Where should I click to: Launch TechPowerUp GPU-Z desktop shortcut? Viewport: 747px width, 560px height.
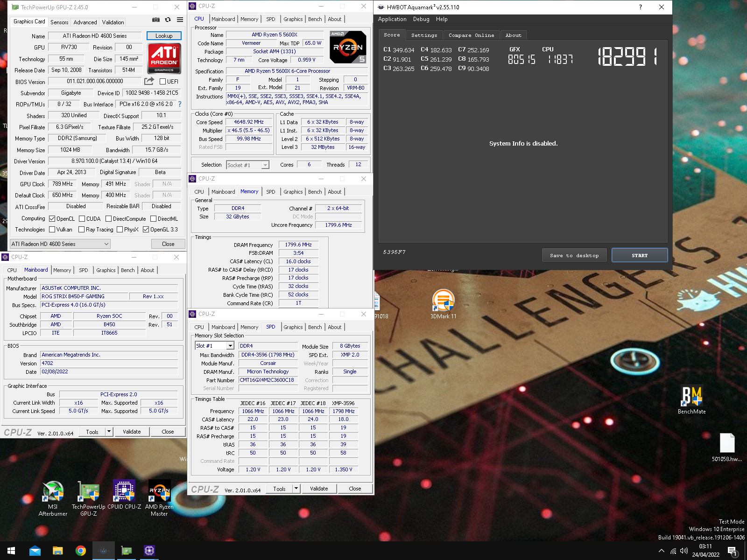pyautogui.click(x=89, y=498)
